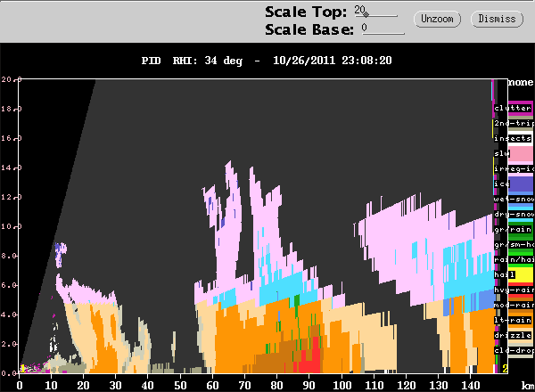The width and height of the screenshot is (535, 392).
Task: Click the timestamp 10/26/2011 23:08:20
Action: tap(333, 61)
